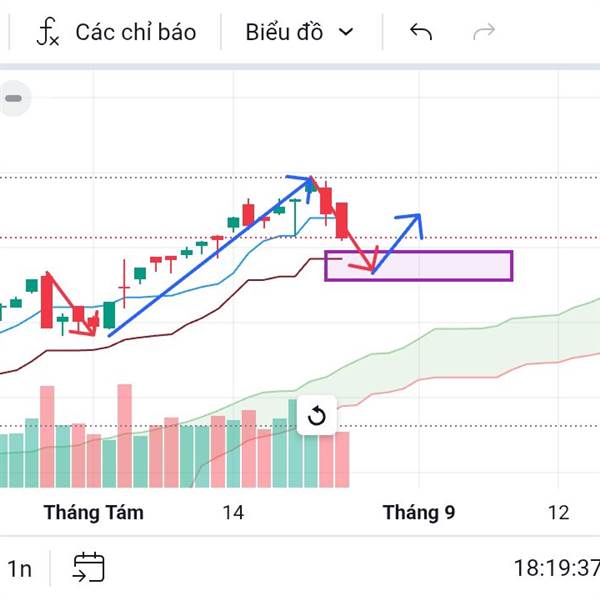Screen dimensions: 600x600
Task: Click the redo arrow icon
Action: click(484, 32)
